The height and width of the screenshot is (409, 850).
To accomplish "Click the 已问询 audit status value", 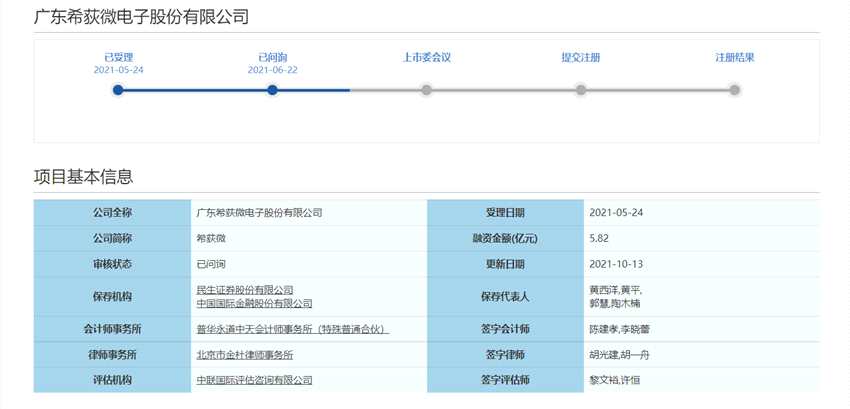I will point(211,265).
